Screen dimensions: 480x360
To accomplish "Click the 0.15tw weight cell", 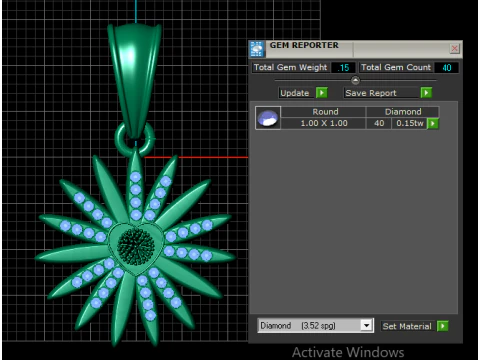I will click(x=409, y=123).
